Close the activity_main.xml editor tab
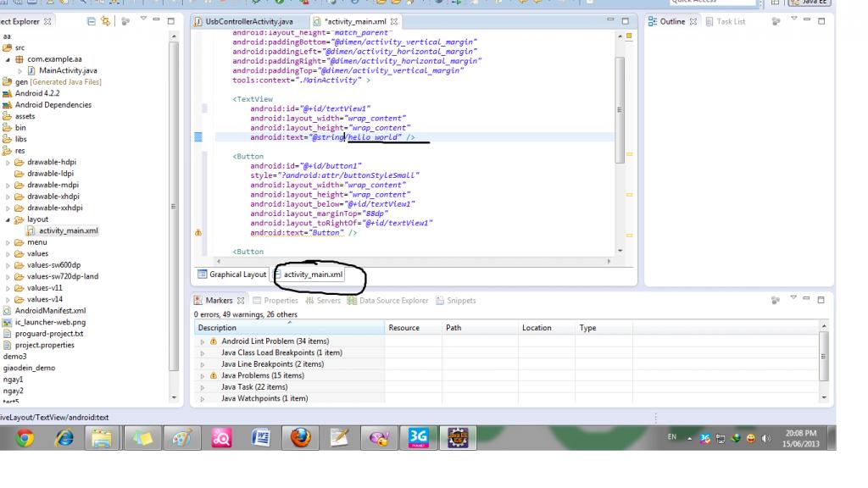The height and width of the screenshot is (488, 868). tap(393, 21)
